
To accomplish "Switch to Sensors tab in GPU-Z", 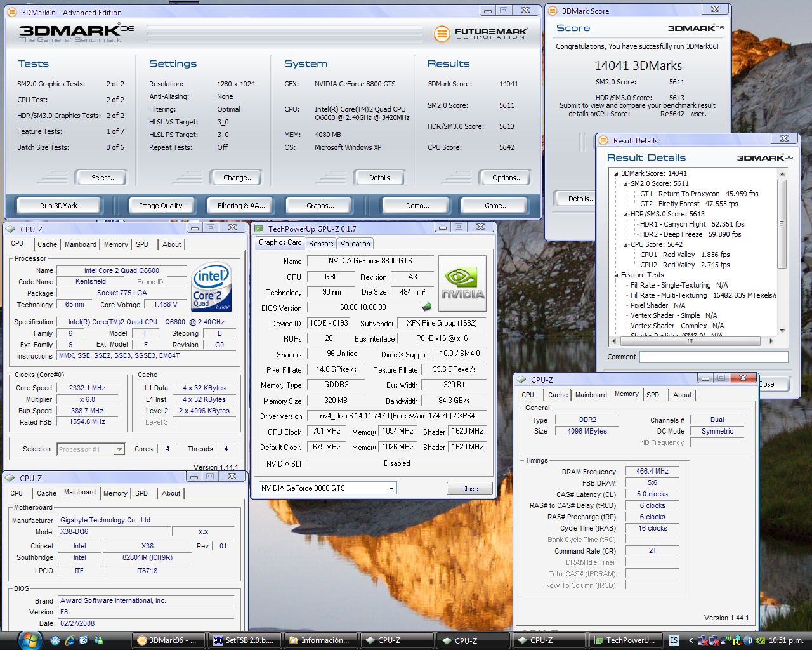I will pos(321,244).
